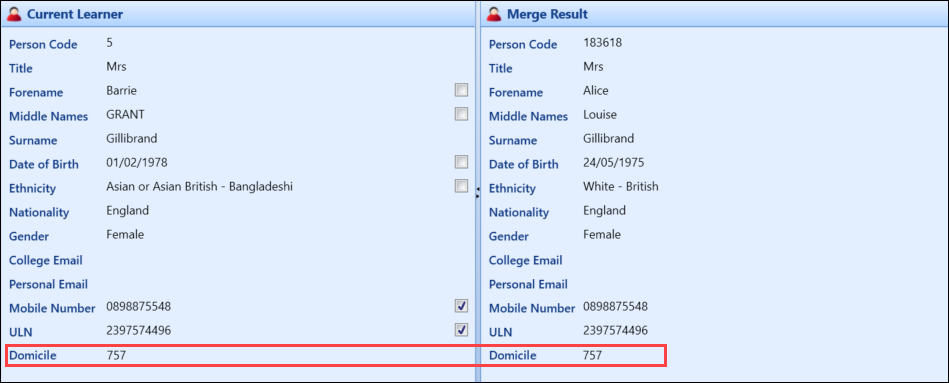Click the Current Learner person icon

[14, 15]
